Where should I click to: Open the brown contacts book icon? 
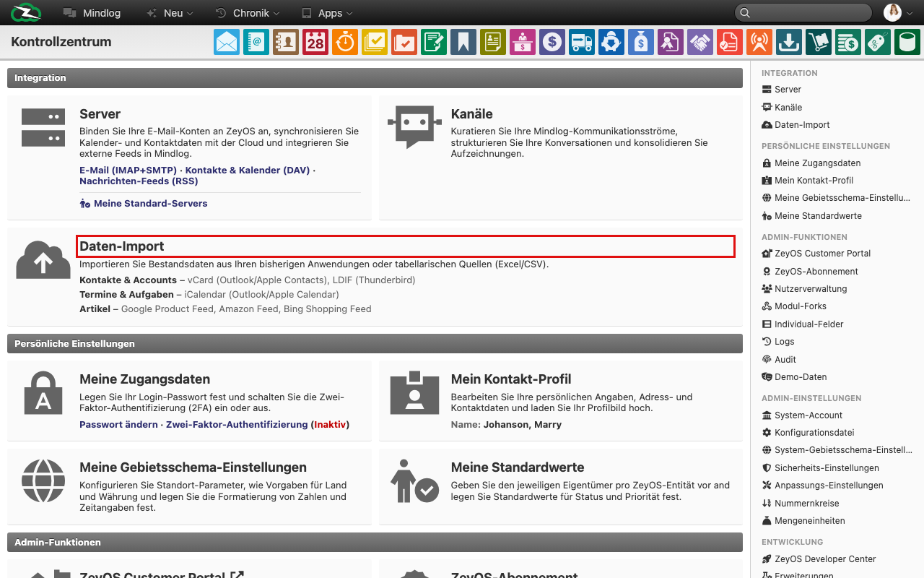pos(286,42)
